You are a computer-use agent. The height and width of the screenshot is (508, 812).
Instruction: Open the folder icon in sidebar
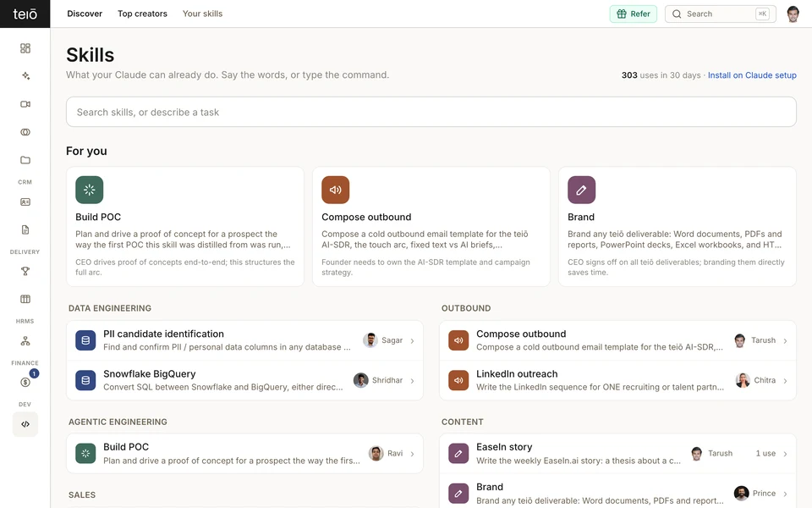click(25, 160)
